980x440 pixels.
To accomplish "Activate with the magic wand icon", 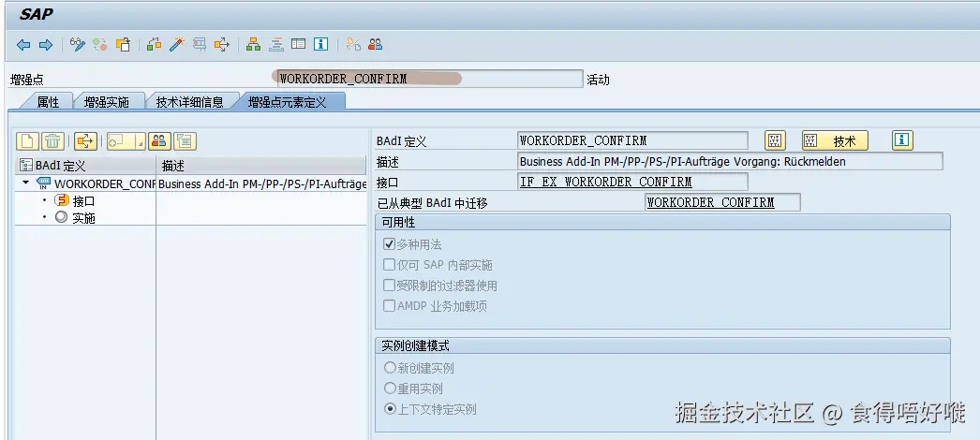I will coord(177,45).
